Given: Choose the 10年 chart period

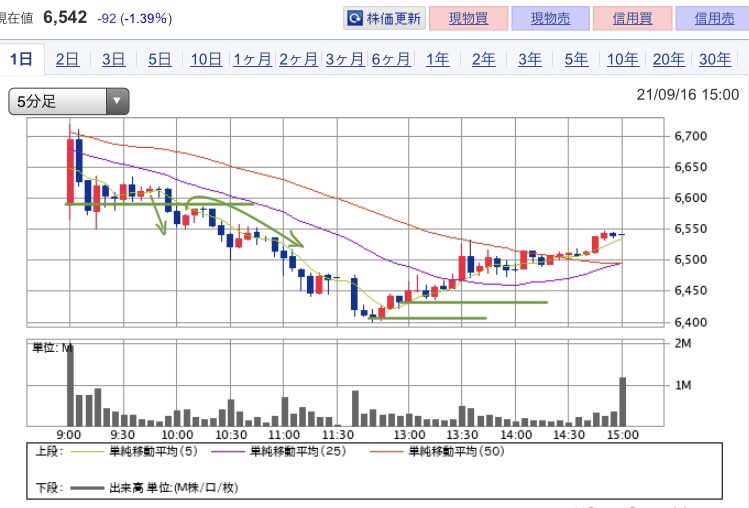Looking at the screenshot, I should (x=622, y=59).
